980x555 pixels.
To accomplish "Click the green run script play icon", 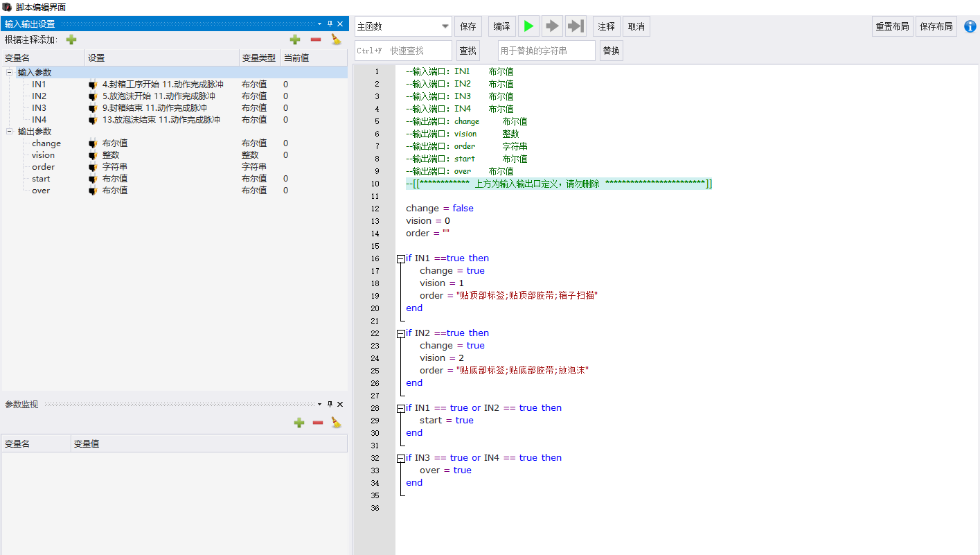I will (x=529, y=26).
